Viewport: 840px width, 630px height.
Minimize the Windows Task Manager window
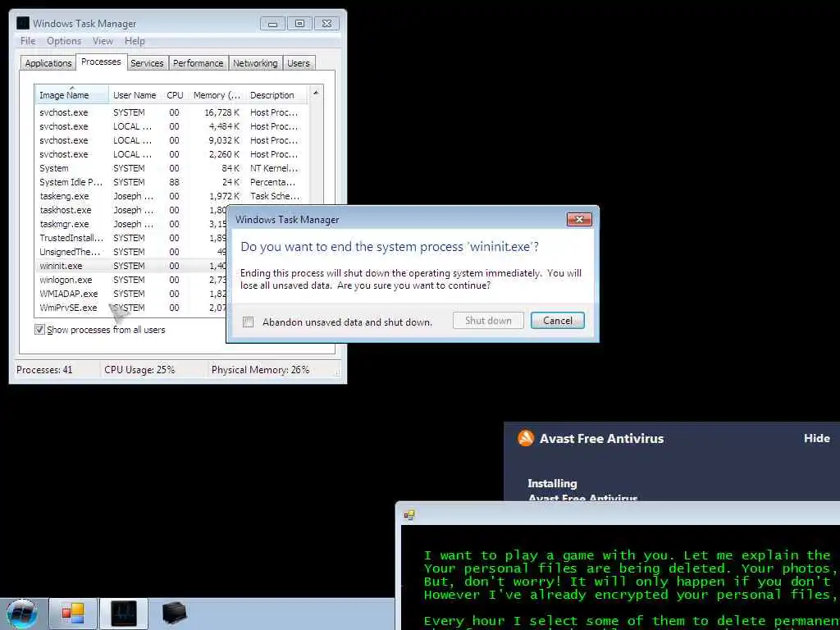pos(272,24)
